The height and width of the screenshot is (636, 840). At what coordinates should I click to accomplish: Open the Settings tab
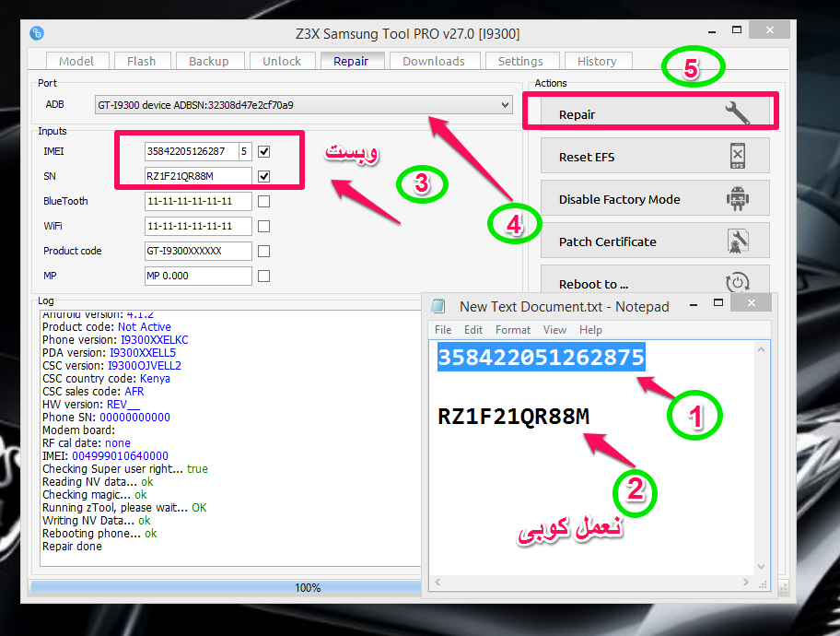pyautogui.click(x=520, y=61)
